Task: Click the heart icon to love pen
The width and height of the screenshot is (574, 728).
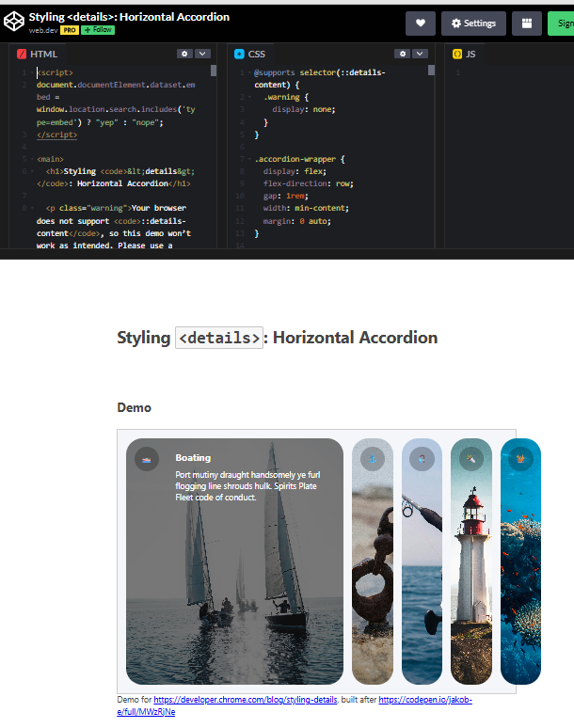Action: [x=420, y=24]
